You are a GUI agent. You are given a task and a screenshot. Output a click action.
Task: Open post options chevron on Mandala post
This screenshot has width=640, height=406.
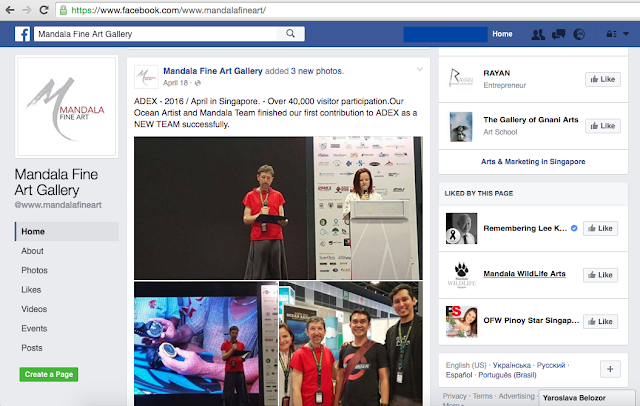[420, 69]
